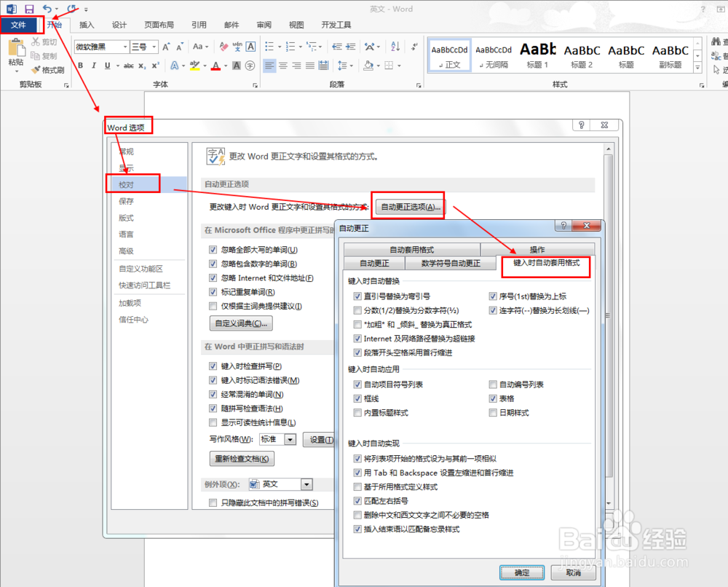Select Heading 1 style thumbnail
Screen dimensions: 728x587
tap(538, 56)
